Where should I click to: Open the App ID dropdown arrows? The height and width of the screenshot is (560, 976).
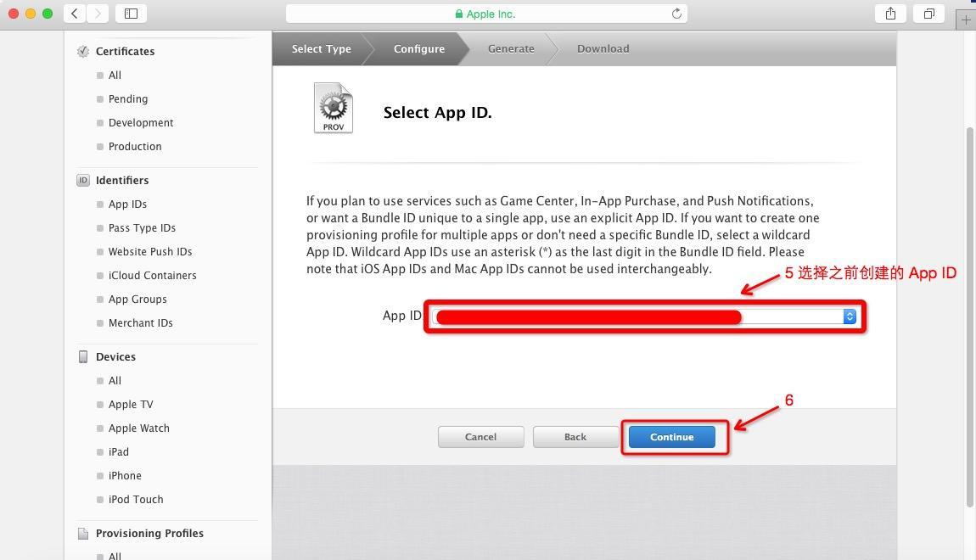coord(850,316)
